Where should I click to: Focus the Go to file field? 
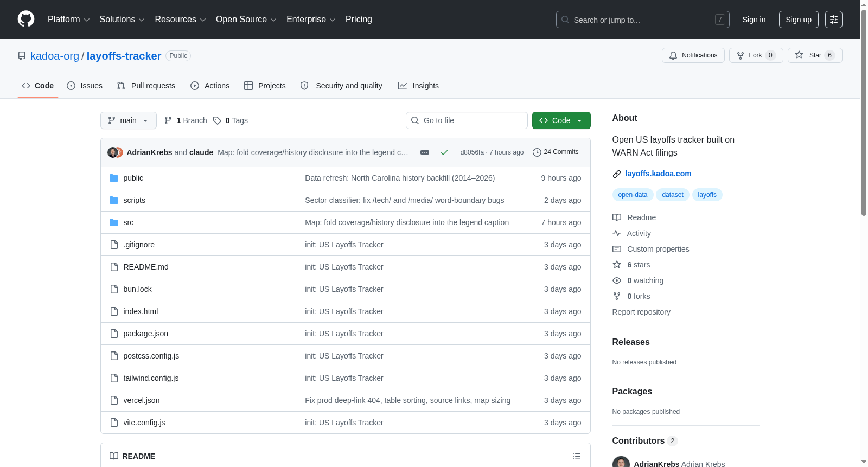tap(467, 120)
